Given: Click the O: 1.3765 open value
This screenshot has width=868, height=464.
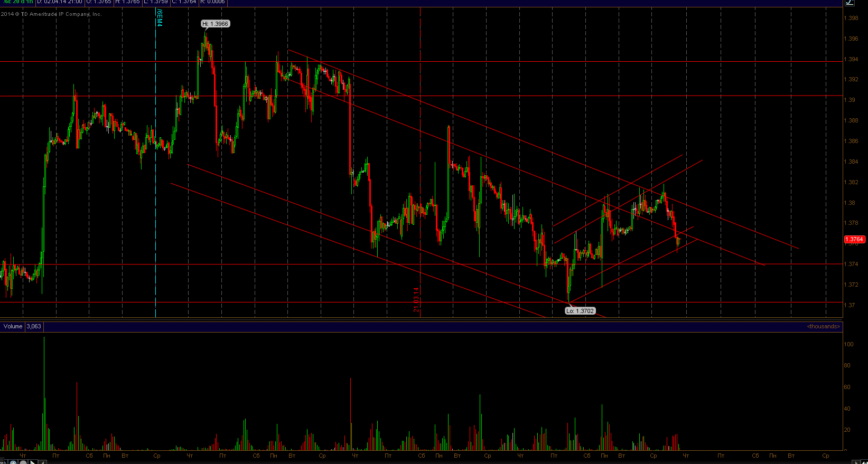Looking at the screenshot, I should pos(99,2).
